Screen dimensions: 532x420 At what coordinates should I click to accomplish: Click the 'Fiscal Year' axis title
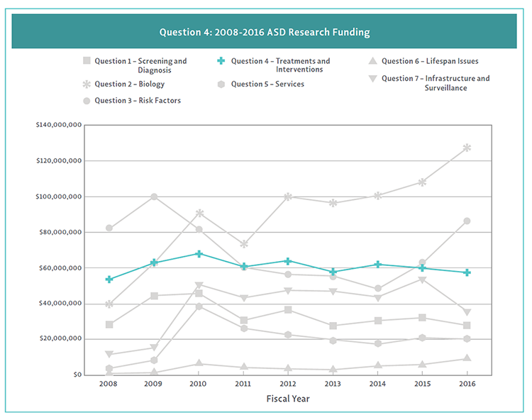click(x=287, y=399)
